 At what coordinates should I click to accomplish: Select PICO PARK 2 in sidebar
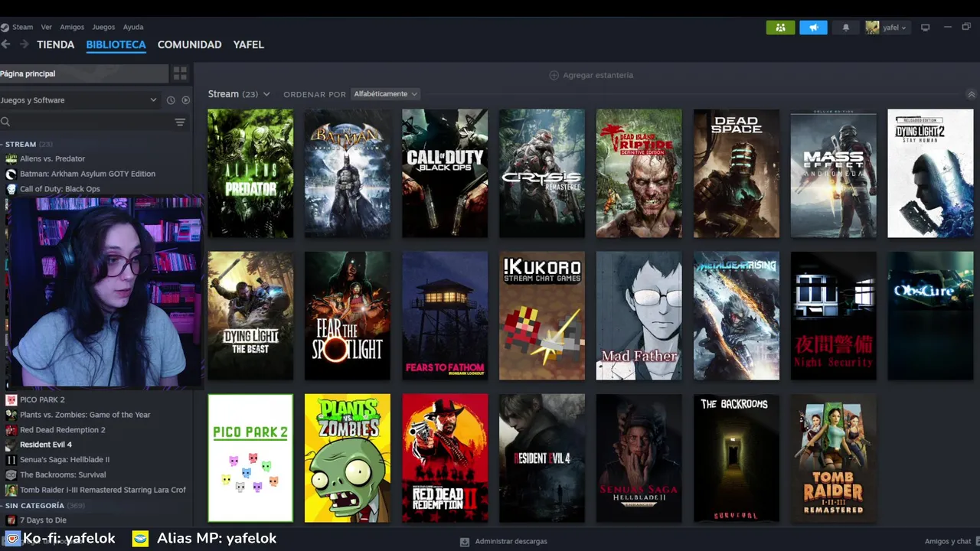click(x=42, y=399)
